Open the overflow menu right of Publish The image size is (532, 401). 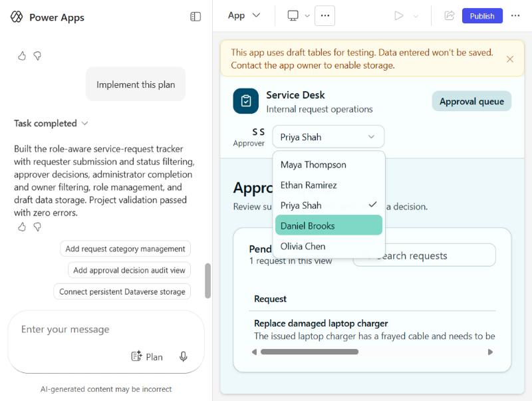point(515,15)
